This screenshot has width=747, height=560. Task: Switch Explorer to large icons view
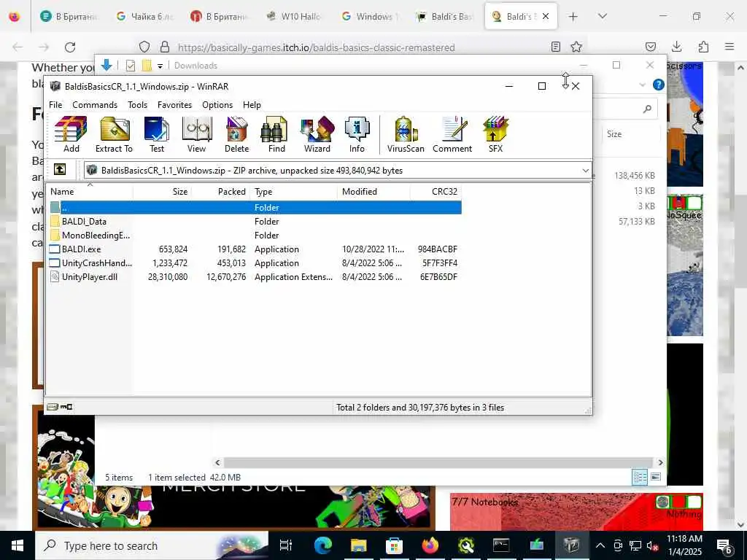[x=656, y=477]
